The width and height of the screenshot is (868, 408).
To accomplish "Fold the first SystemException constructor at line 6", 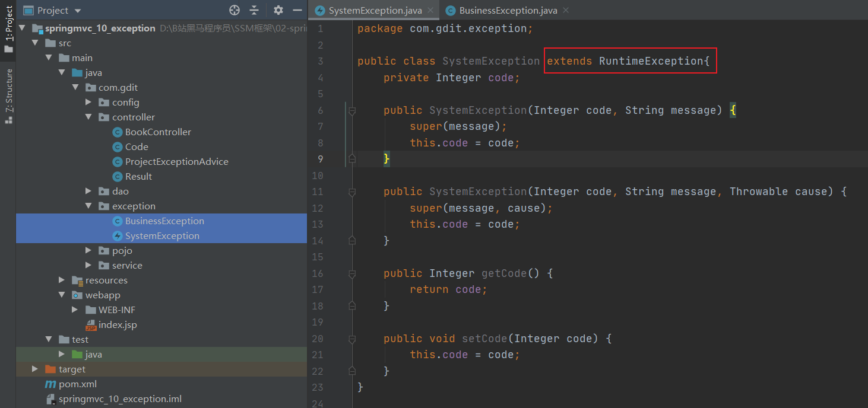I will tap(351, 111).
